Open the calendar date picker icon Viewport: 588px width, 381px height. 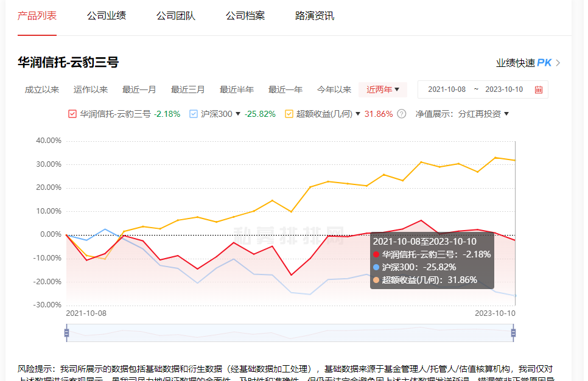(539, 89)
